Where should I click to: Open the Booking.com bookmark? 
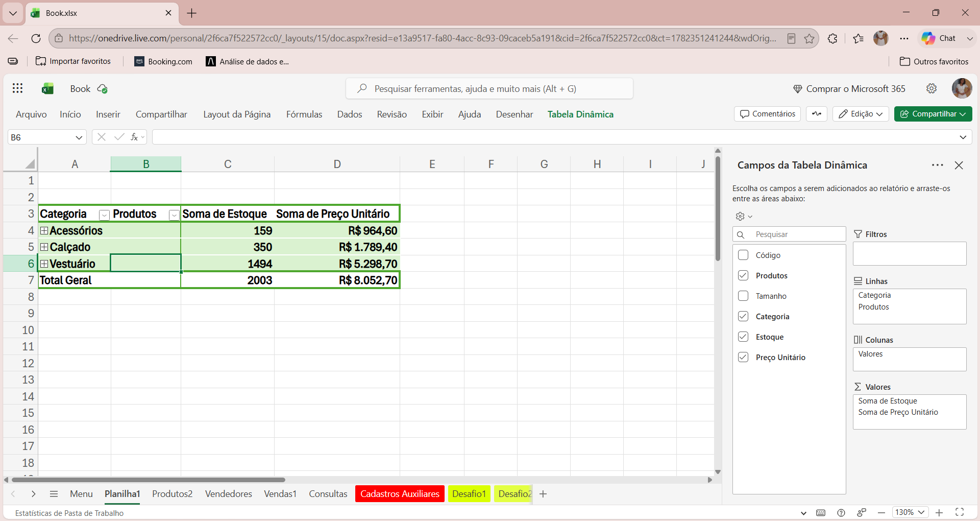tap(163, 61)
